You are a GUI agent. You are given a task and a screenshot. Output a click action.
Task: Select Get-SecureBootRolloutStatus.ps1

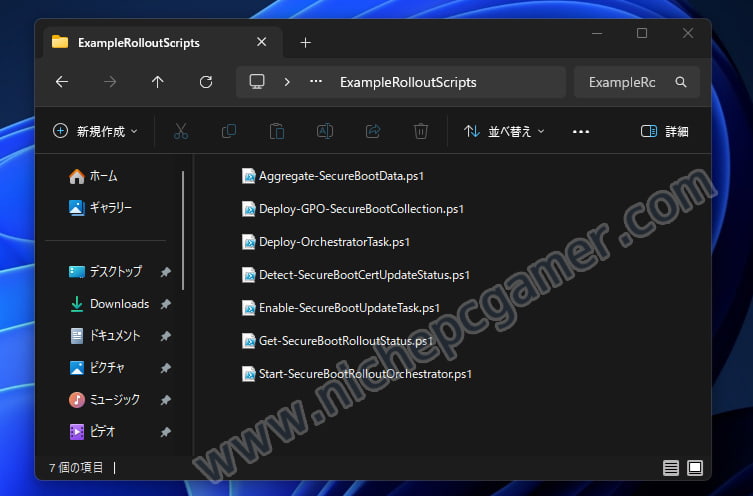coord(337,341)
